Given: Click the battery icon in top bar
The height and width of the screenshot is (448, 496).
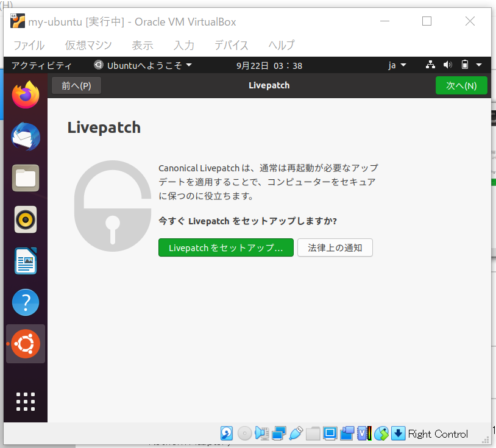Looking at the screenshot, I should pos(465,65).
